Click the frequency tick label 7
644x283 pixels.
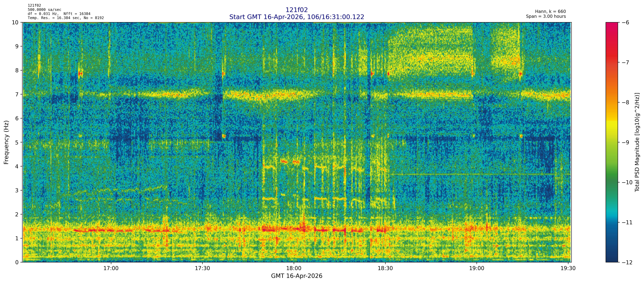click(17, 95)
